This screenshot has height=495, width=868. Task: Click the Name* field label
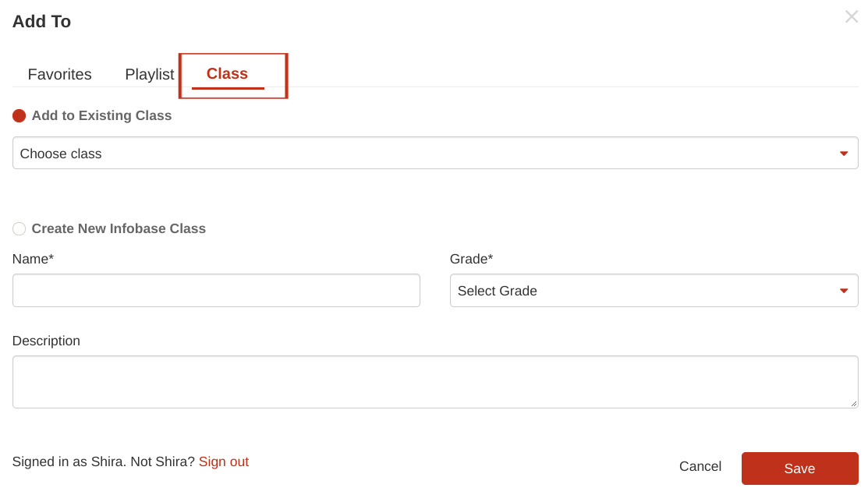[34, 259]
